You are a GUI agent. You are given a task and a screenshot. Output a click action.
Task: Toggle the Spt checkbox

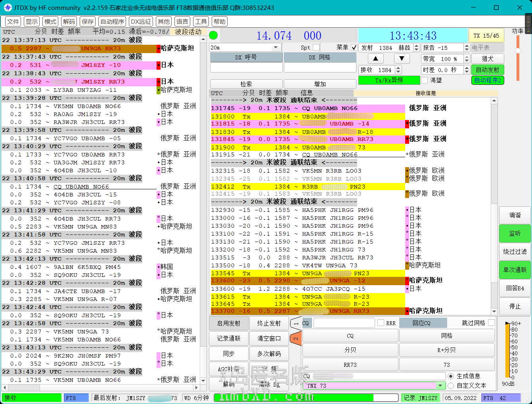coord(316,48)
